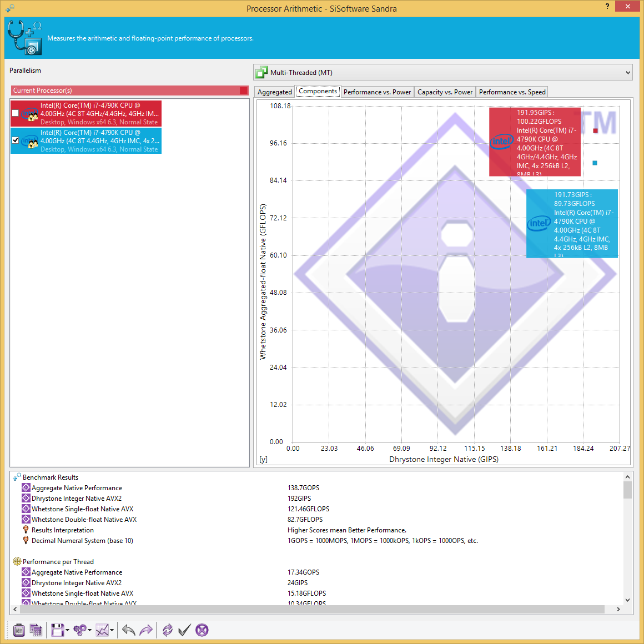Open the Multi-Threaded (MT) parallelism dropdown

point(443,73)
